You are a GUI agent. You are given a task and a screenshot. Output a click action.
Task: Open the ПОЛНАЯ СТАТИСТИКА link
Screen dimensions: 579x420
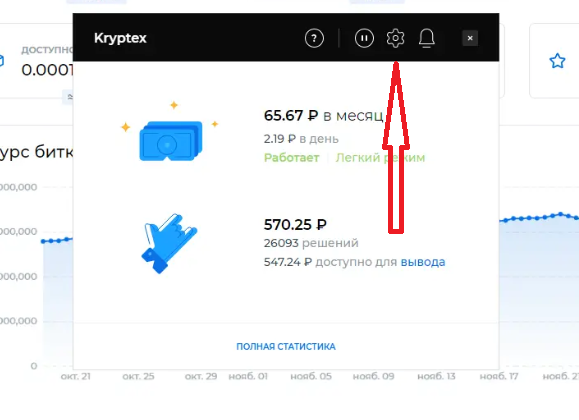[x=286, y=346]
